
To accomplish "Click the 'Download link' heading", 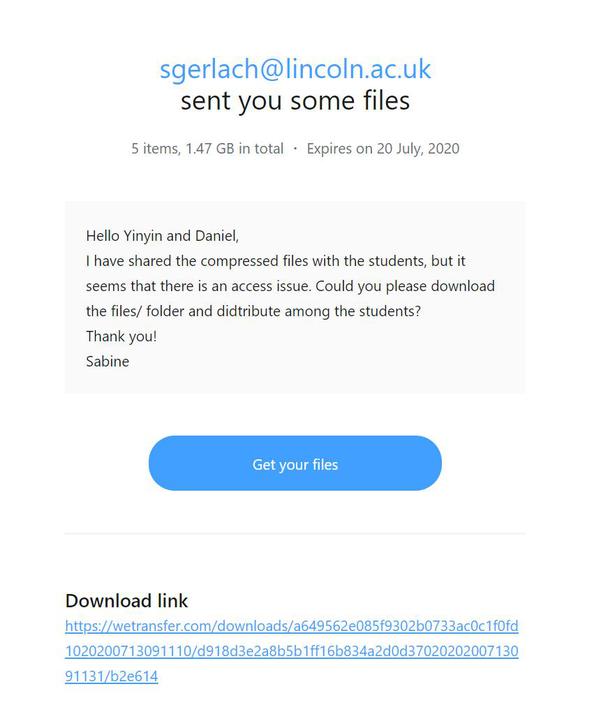I will pyautogui.click(x=126, y=601).
